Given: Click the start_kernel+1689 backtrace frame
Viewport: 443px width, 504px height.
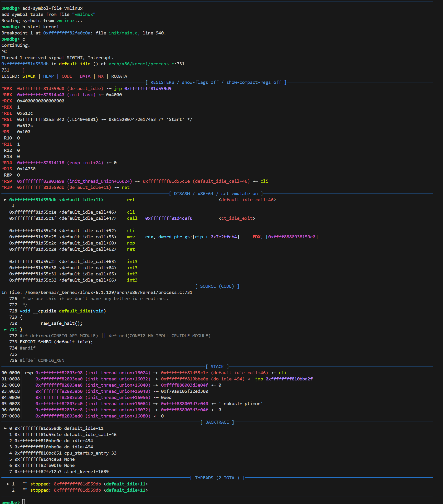Looking at the screenshot, I should coord(86,471).
